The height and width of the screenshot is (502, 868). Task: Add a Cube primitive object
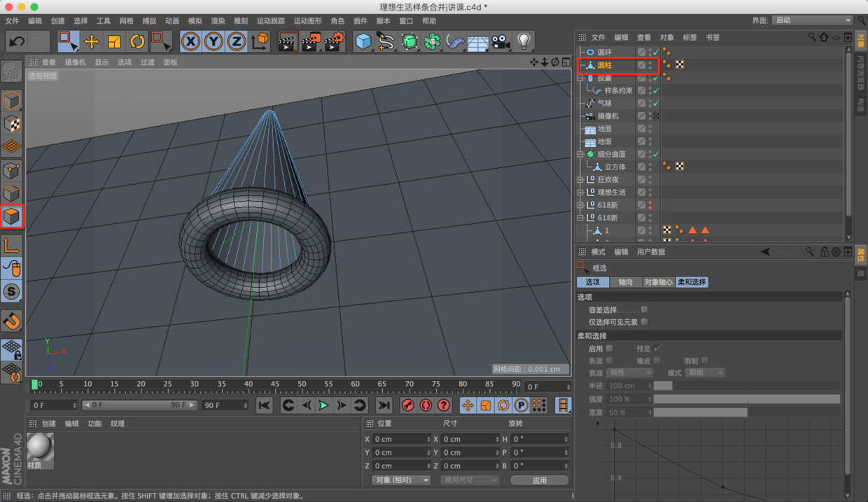tap(363, 42)
